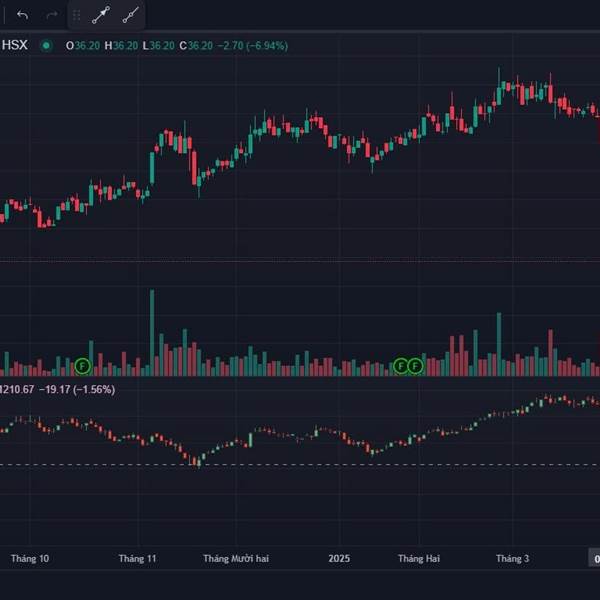The height and width of the screenshot is (600, 600).
Task: Click the HSX symbol label
Action: point(14,45)
